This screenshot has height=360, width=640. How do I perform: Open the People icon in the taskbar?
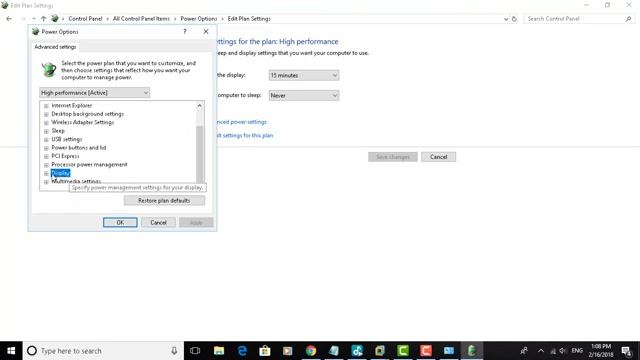click(x=524, y=351)
